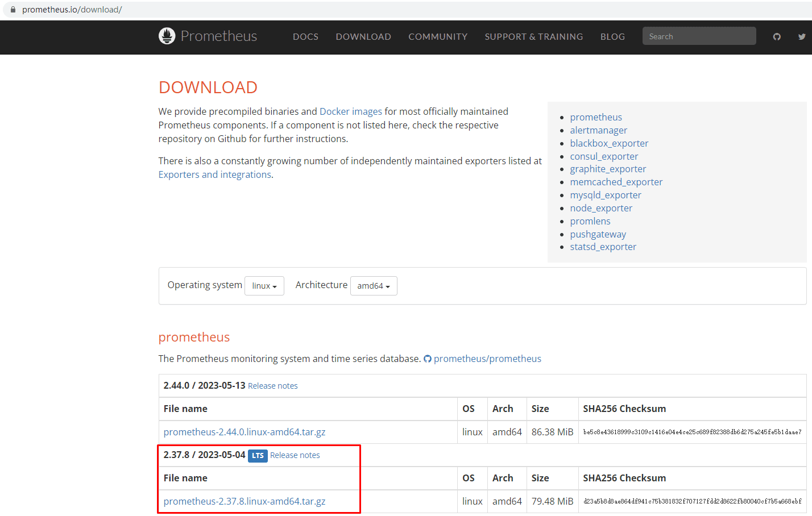Viewport: 812px width, 516px height.
Task: Jump to mysqld_exporter section
Action: [606, 195]
